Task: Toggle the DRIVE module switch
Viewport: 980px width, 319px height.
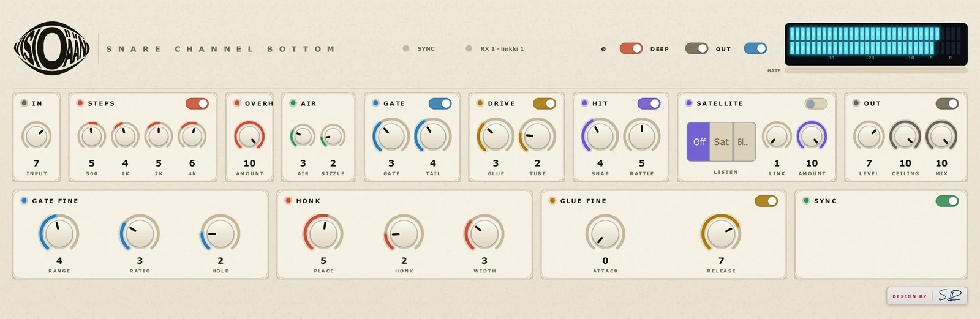Action: [545, 103]
